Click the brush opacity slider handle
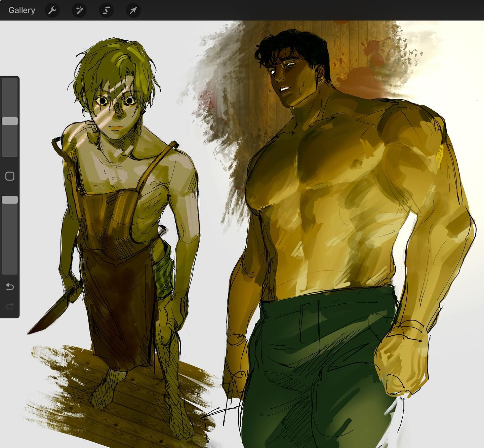Screen dimensions: 484x448 [10, 200]
